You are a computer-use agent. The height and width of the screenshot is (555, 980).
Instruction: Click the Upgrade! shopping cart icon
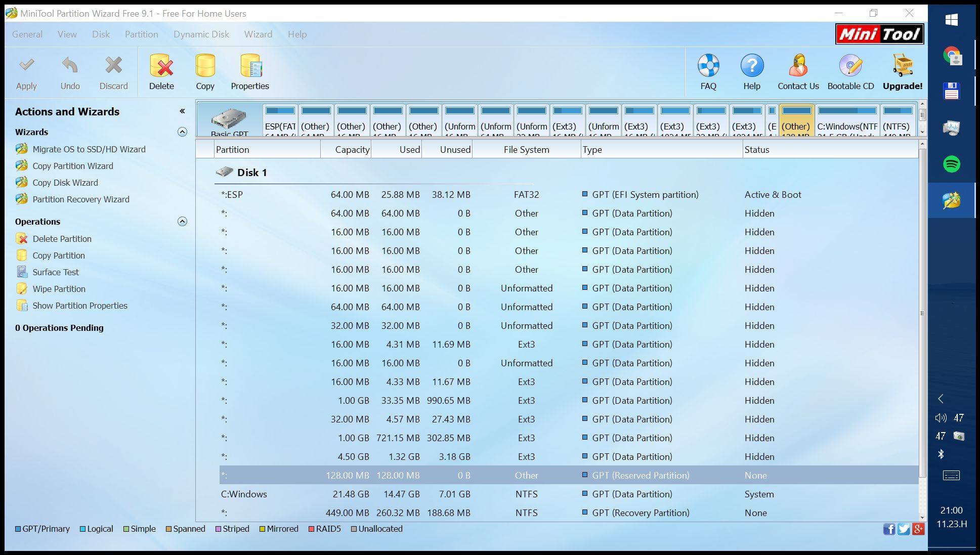pyautogui.click(x=903, y=66)
